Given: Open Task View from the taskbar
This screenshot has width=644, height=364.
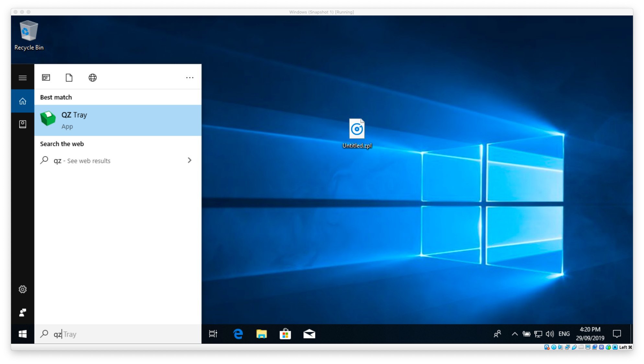Looking at the screenshot, I should [x=213, y=334].
